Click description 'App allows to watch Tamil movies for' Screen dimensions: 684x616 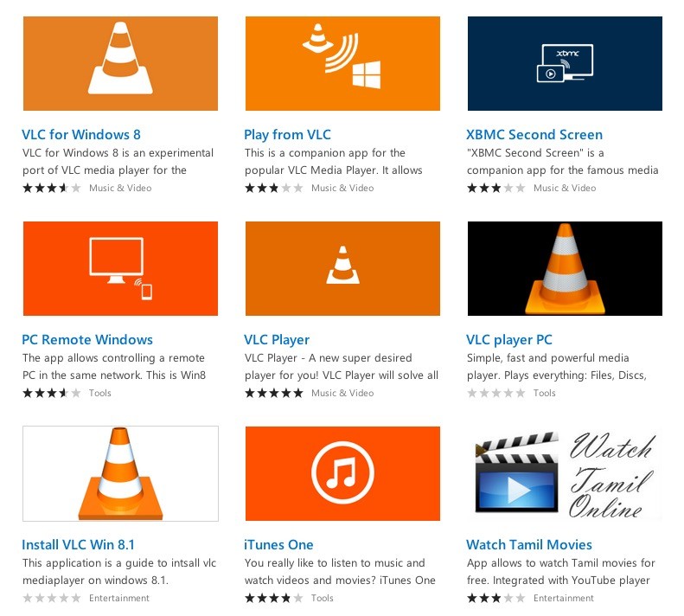tap(561, 563)
